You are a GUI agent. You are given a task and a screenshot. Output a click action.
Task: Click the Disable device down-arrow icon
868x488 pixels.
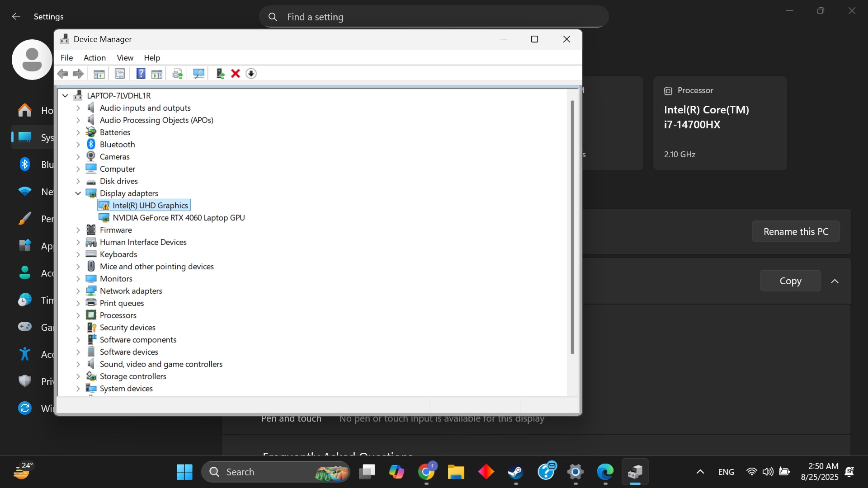tap(251, 74)
